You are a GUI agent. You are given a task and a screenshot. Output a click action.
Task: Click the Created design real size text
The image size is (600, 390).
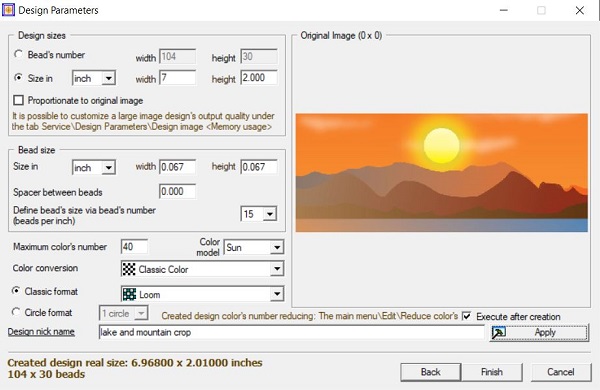click(135, 362)
